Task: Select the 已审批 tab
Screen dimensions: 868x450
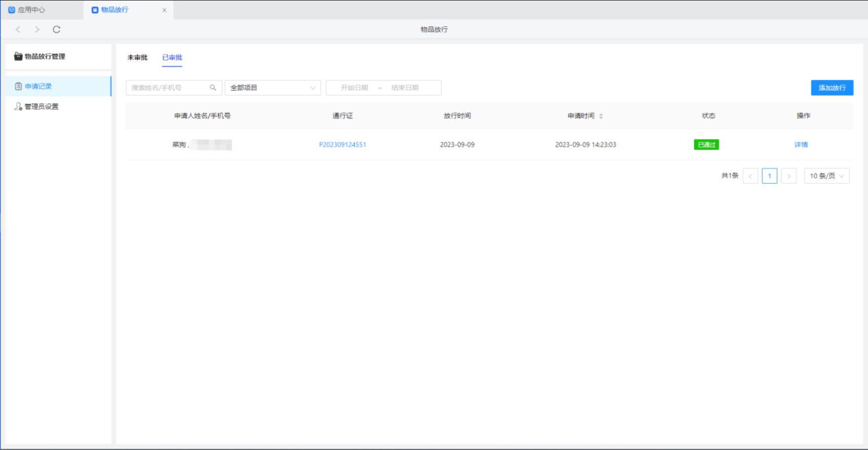Action: pos(172,58)
